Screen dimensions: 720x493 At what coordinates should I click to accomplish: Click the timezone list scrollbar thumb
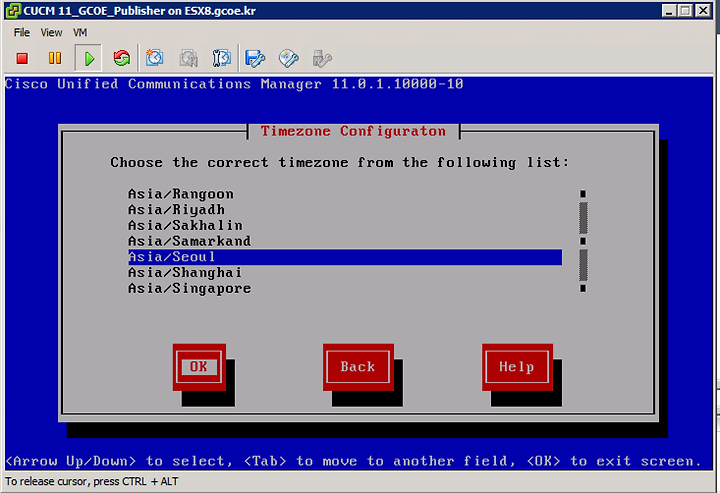(x=583, y=241)
